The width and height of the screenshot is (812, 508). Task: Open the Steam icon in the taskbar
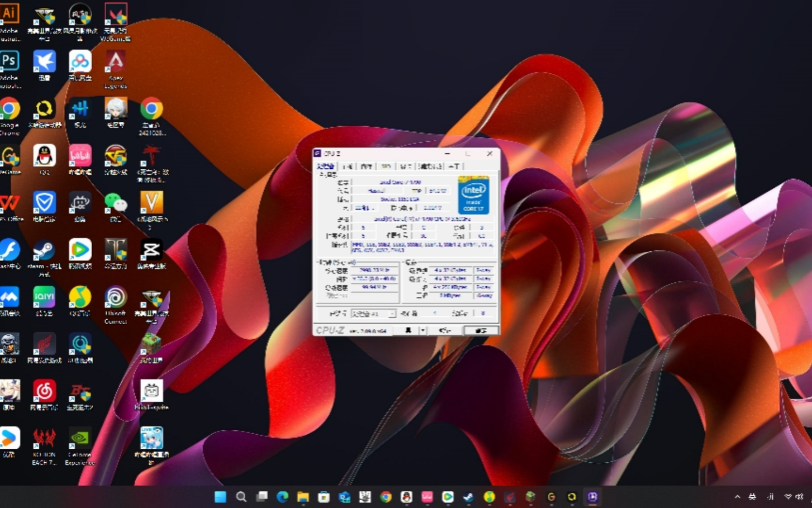[x=468, y=497]
